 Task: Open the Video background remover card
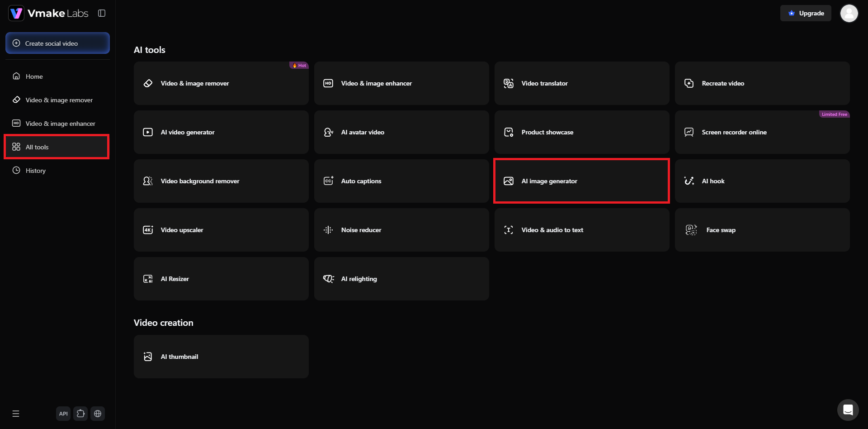(221, 181)
